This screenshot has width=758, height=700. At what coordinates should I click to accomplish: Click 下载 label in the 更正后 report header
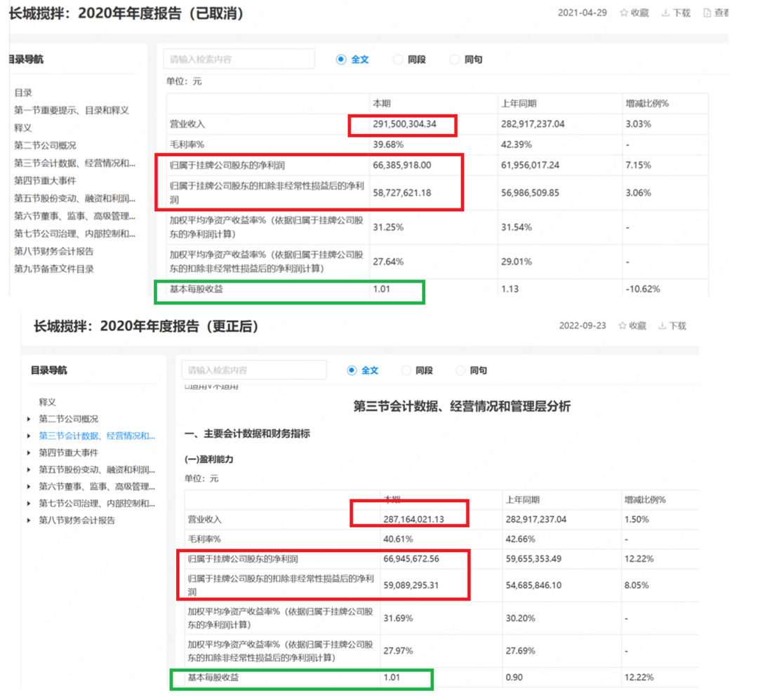(677, 325)
